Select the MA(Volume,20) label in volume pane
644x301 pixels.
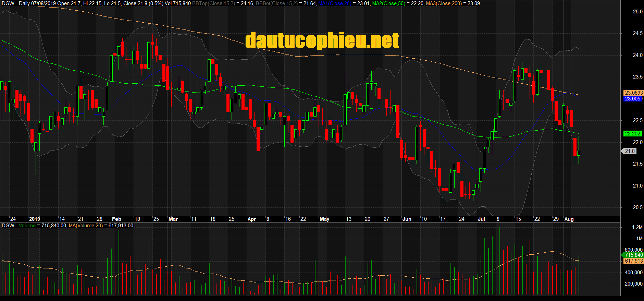pos(86,226)
